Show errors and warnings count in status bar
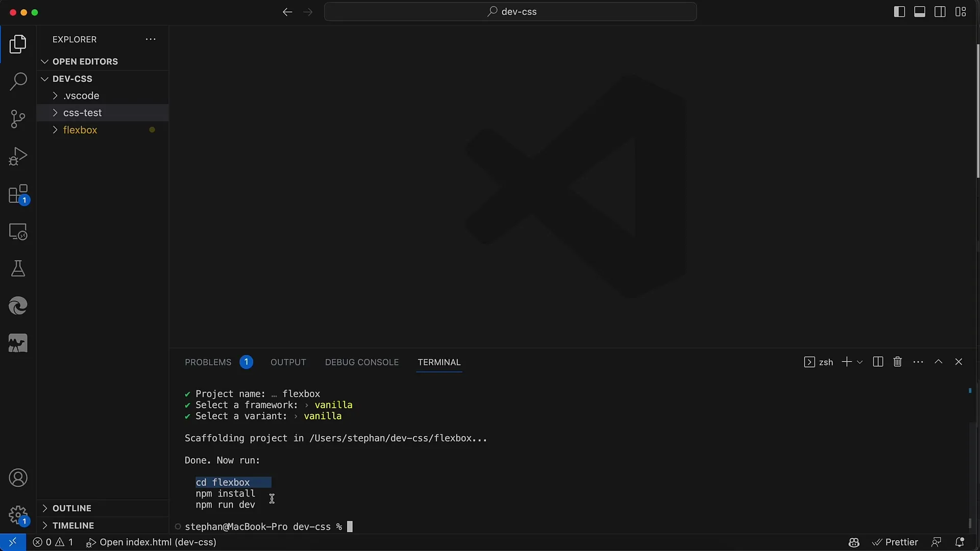This screenshot has height=551, width=980. 53,542
